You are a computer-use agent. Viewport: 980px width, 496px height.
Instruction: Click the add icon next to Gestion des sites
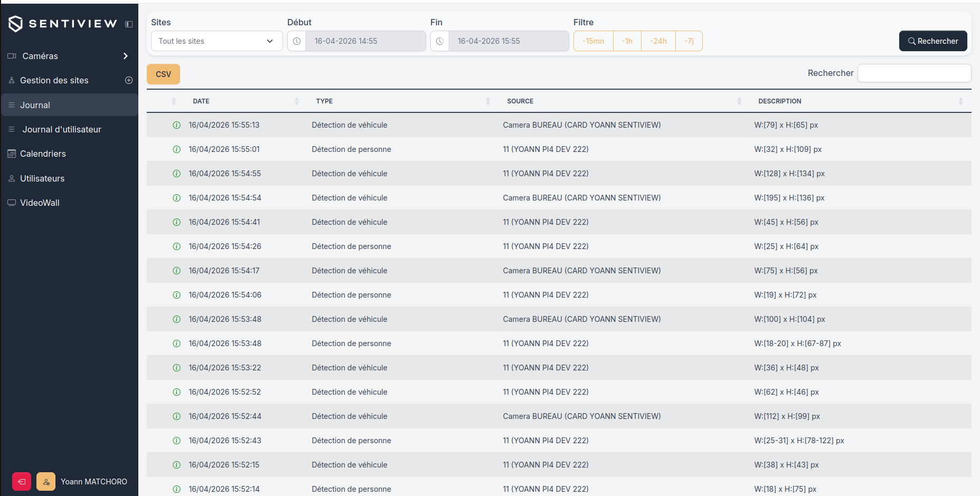(129, 80)
